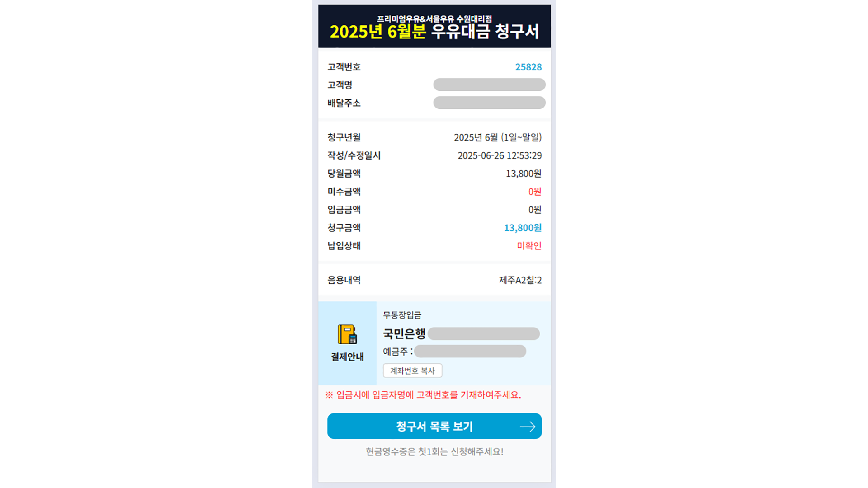
Task: Click the arrow icon on the blue button
Action: click(528, 427)
